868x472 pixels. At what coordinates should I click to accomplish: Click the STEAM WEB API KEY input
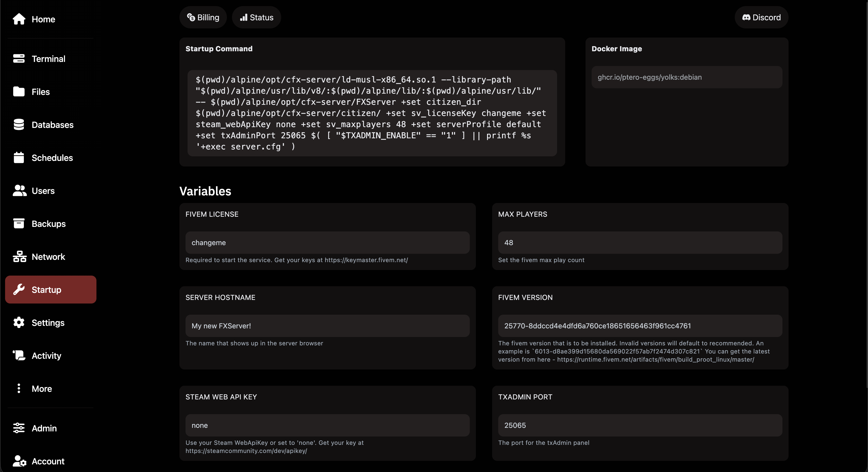point(327,425)
